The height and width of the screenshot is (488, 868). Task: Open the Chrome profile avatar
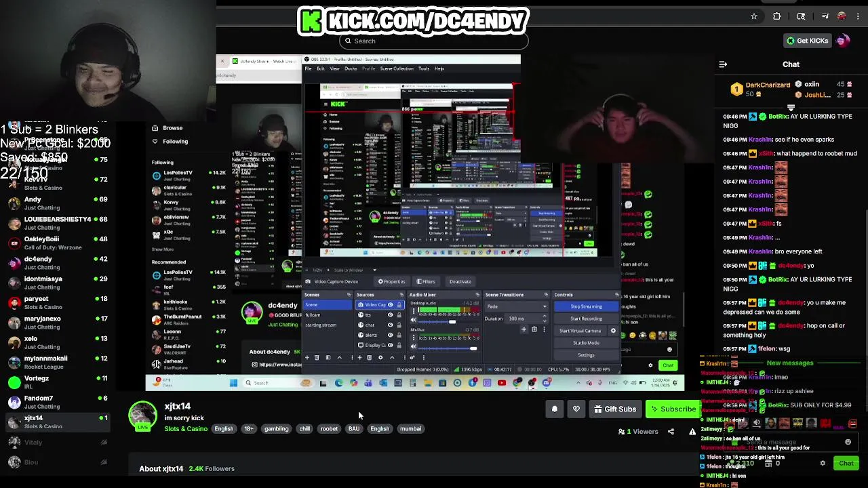point(842,16)
